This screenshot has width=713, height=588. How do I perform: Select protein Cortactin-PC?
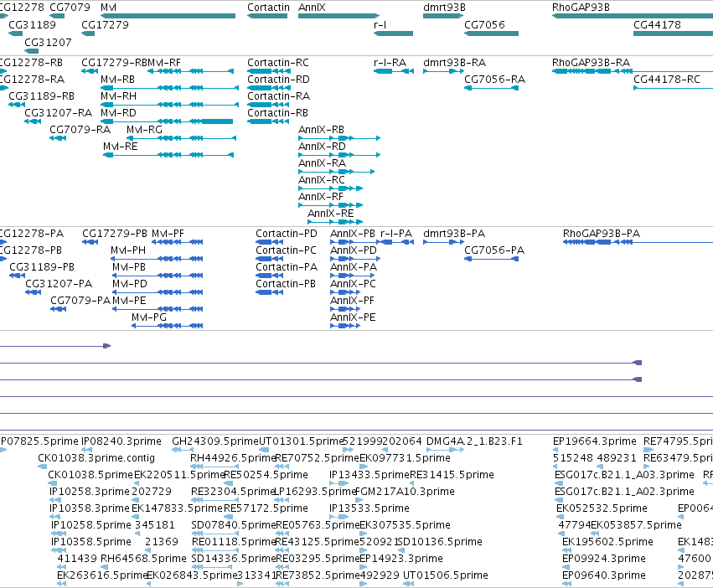286,250
